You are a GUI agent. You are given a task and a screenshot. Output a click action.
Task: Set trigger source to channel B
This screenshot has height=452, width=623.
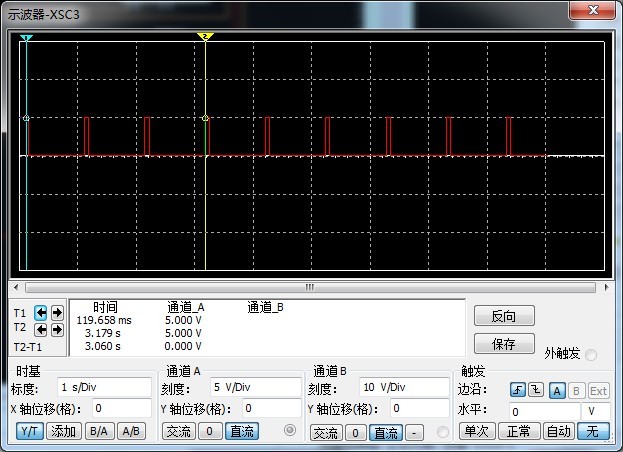[576, 391]
